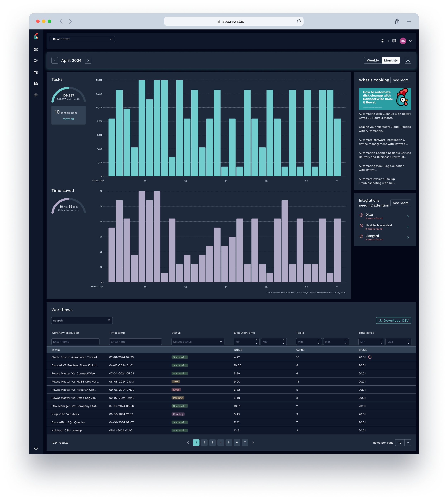The image size is (448, 499).
Task: Open the Okta integration errors entry
Action: [384, 216]
